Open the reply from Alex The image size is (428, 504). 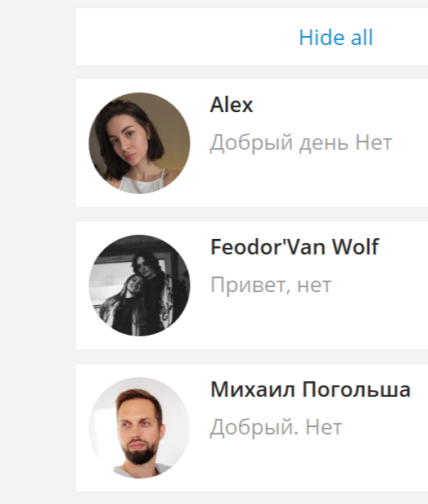pyautogui.click(x=301, y=142)
